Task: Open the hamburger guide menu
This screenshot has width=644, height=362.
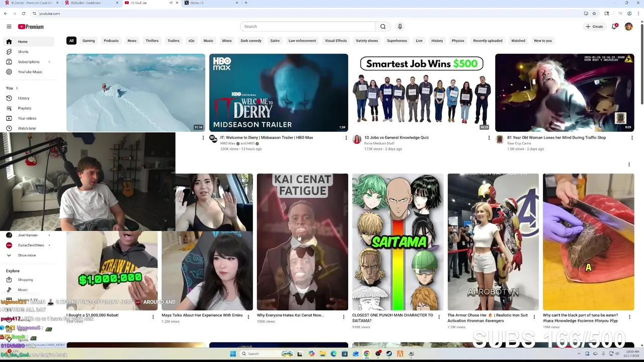Action: coord(9,27)
